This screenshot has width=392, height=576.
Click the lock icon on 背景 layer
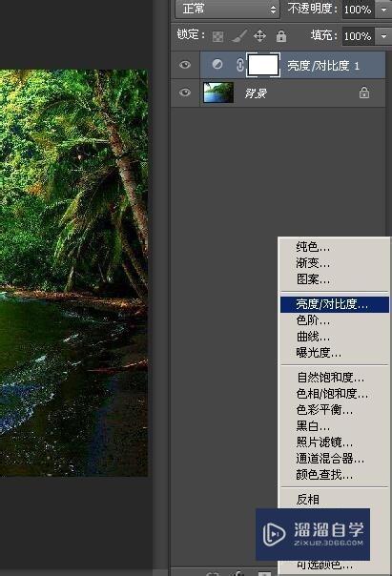pyautogui.click(x=364, y=93)
